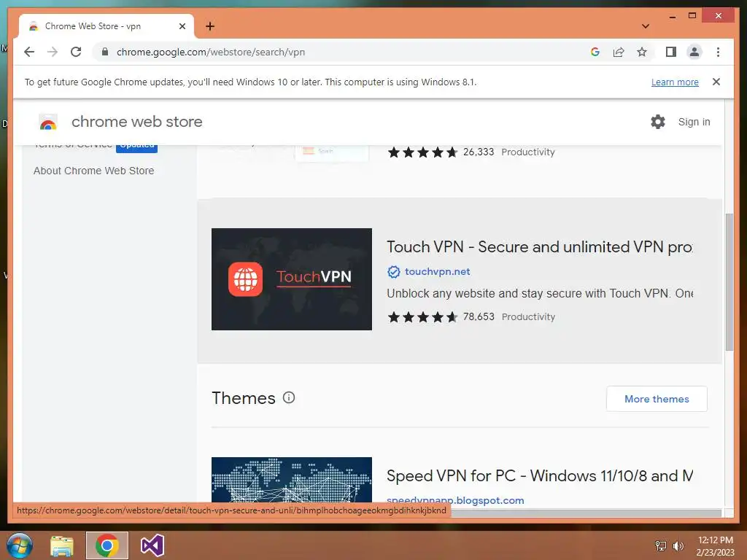The height and width of the screenshot is (560, 747).
Task: Click the address bar URL
Action: (x=211, y=52)
